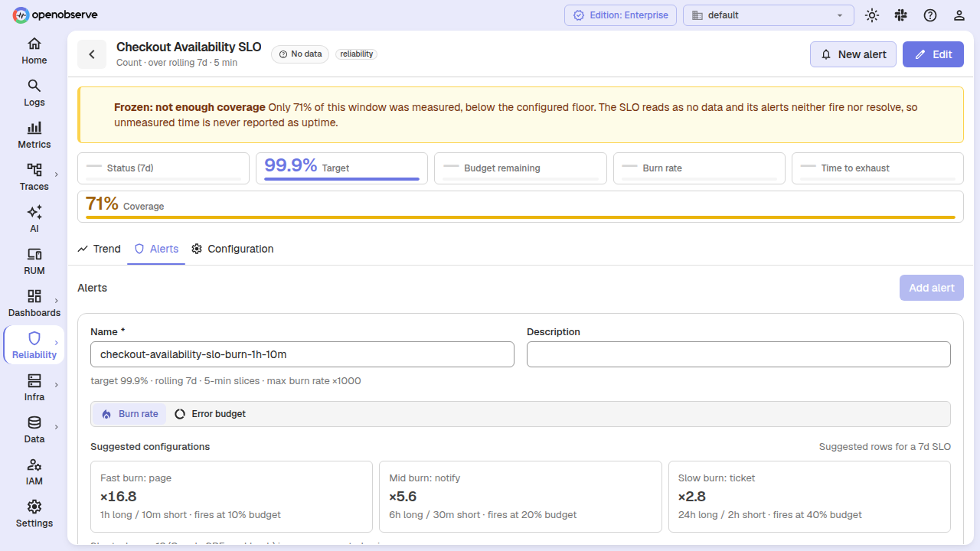
Task: Click the alert Name input field
Action: (x=302, y=354)
